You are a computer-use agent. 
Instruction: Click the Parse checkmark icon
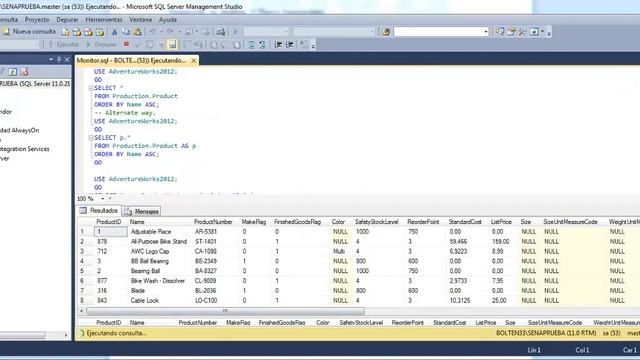pos(138,44)
